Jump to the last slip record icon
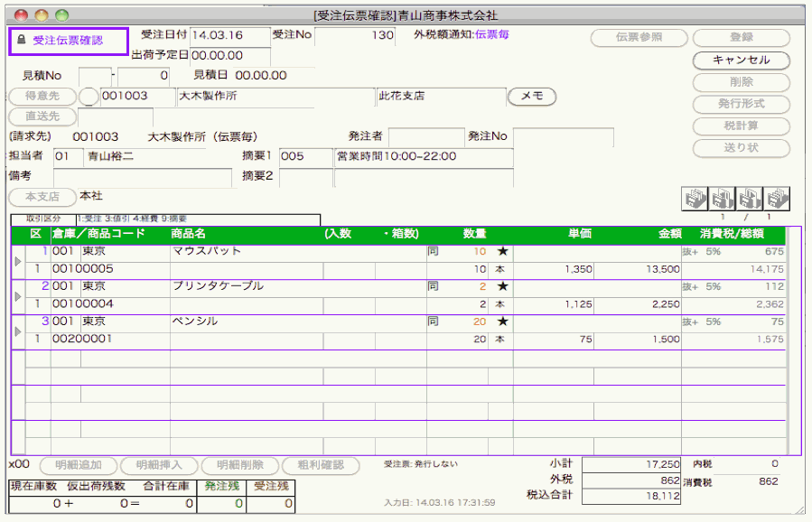Image resolution: width=812 pixels, height=522 pixels. [777, 199]
